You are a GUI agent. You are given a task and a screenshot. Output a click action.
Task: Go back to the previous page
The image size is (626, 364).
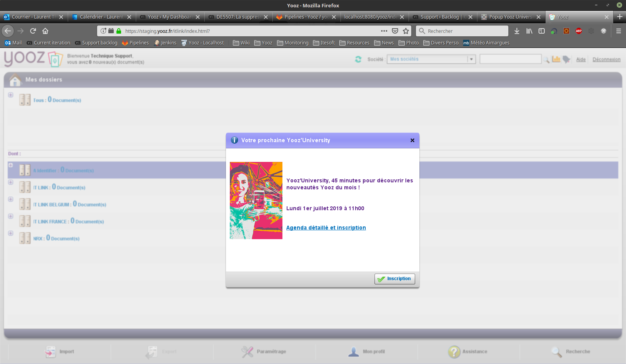tap(8, 31)
